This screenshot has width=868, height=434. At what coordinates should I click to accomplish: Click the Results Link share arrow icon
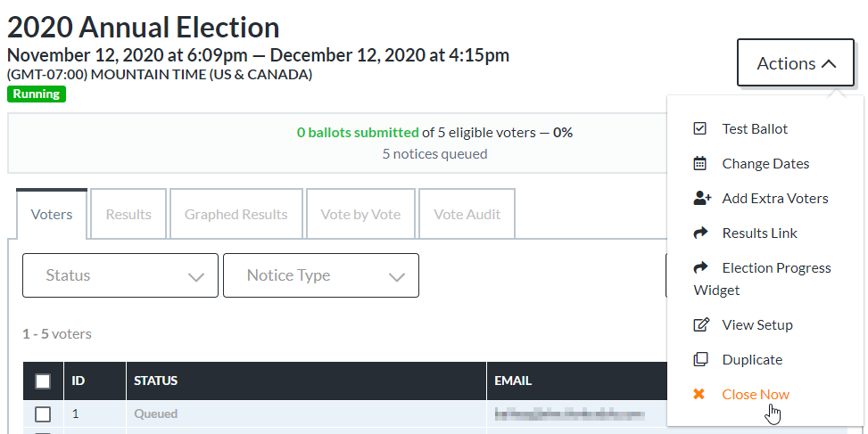pyautogui.click(x=701, y=233)
